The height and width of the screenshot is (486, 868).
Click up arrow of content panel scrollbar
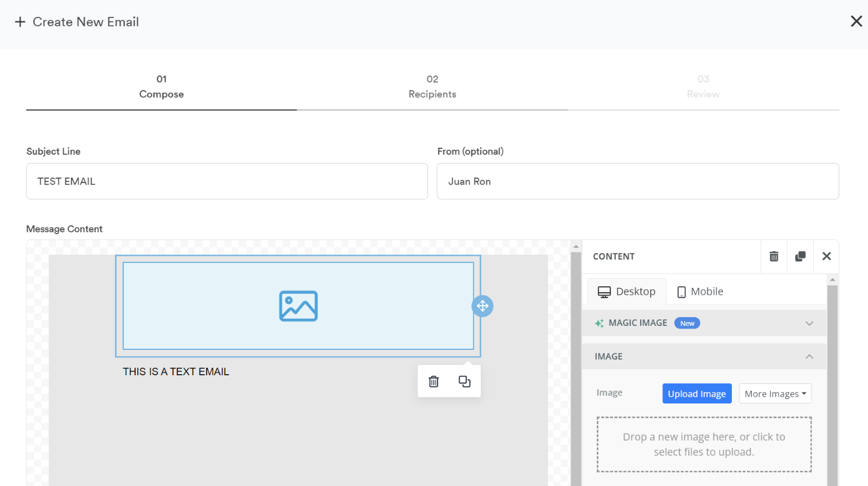tap(832, 280)
